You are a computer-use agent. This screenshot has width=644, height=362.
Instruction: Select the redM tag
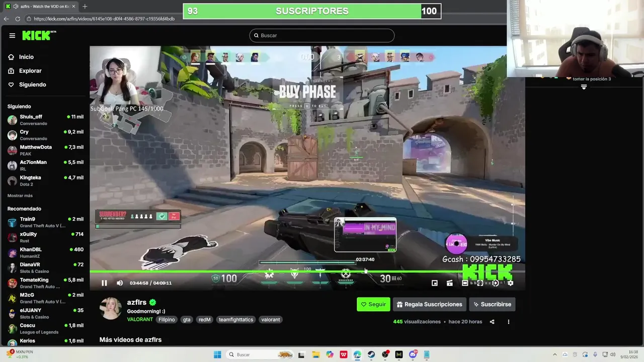tap(204, 320)
